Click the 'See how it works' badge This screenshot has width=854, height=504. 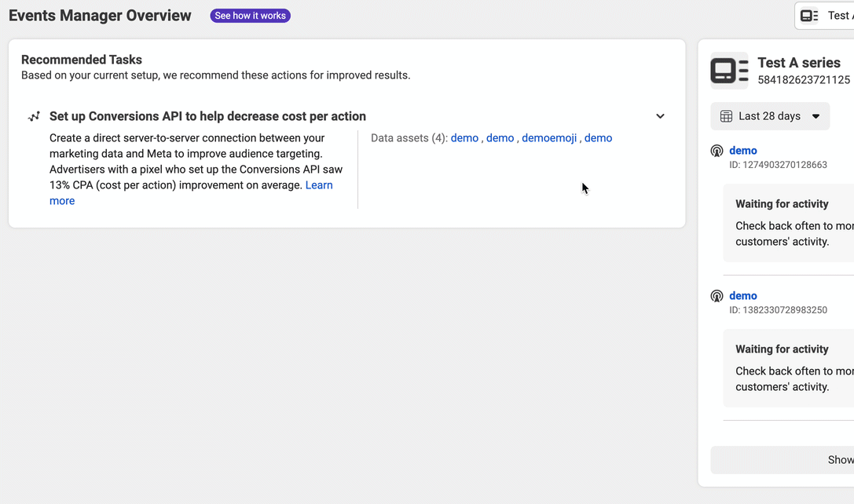click(250, 16)
